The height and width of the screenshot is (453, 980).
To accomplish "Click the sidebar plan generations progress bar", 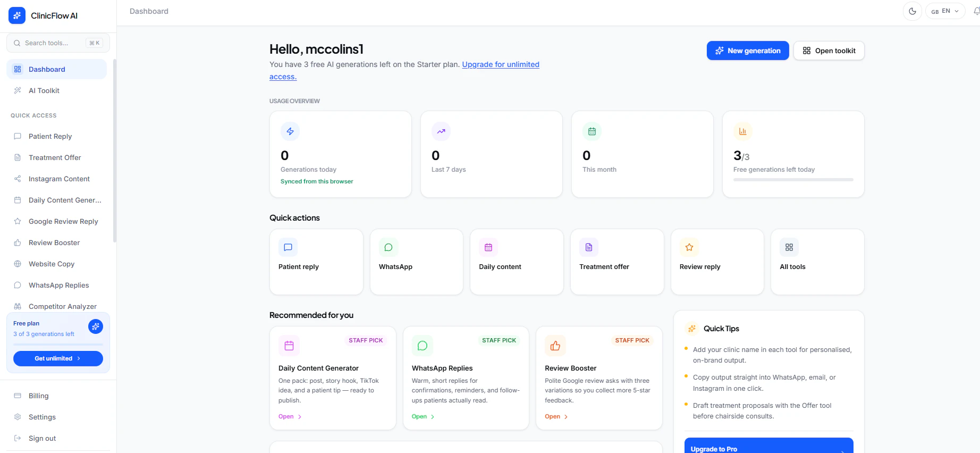I will (58, 345).
